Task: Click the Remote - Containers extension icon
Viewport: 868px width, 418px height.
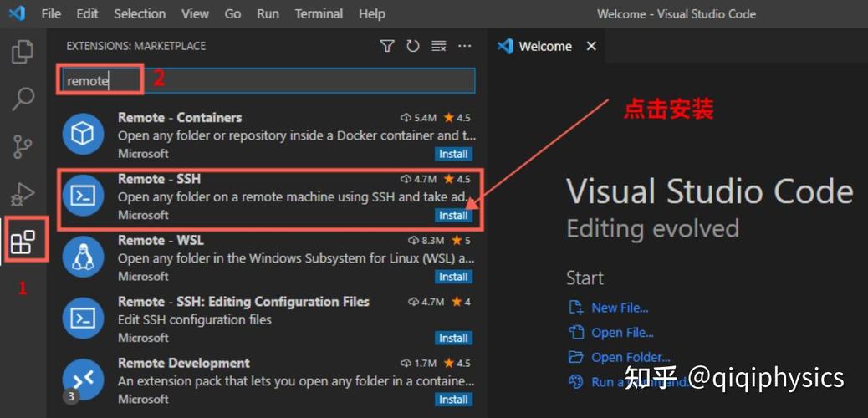Action: [x=83, y=134]
